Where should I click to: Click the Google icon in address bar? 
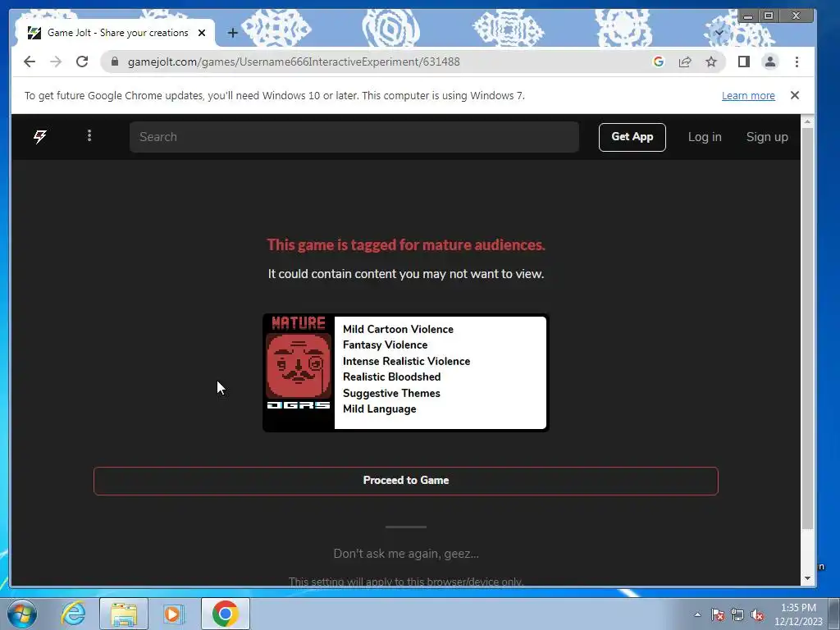point(659,62)
